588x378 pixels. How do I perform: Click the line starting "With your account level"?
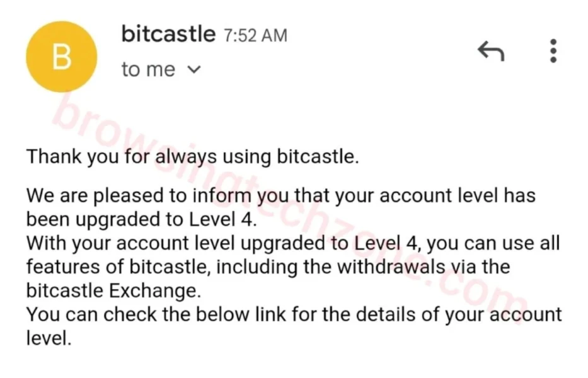(293, 243)
